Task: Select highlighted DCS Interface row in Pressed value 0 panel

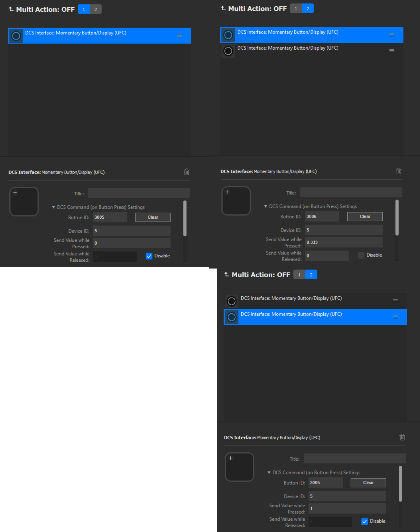Action: 100,36
